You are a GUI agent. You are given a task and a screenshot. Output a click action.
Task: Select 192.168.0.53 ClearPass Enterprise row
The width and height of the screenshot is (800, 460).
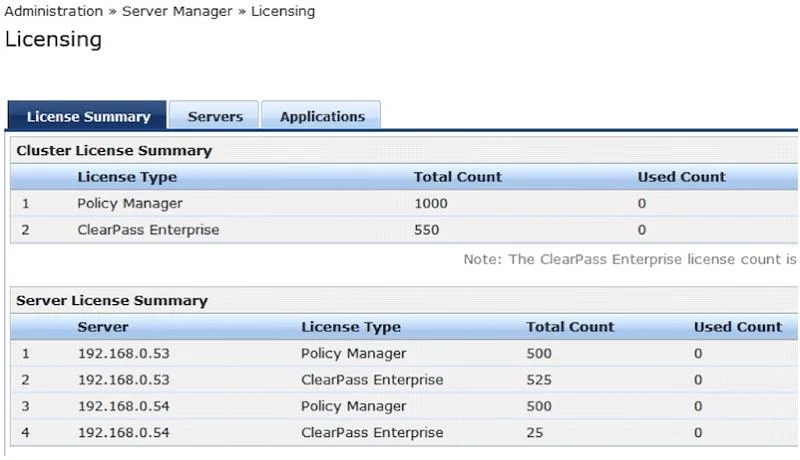(404, 379)
